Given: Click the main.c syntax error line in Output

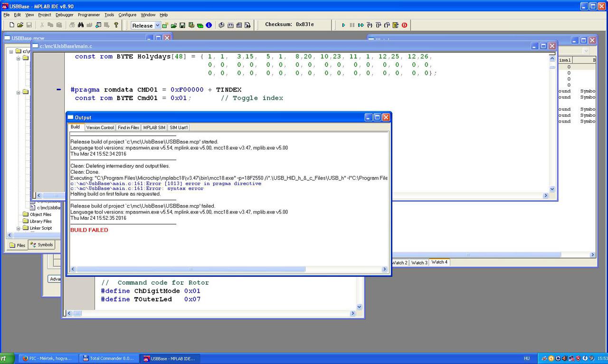Looking at the screenshot, I should click(x=137, y=188).
